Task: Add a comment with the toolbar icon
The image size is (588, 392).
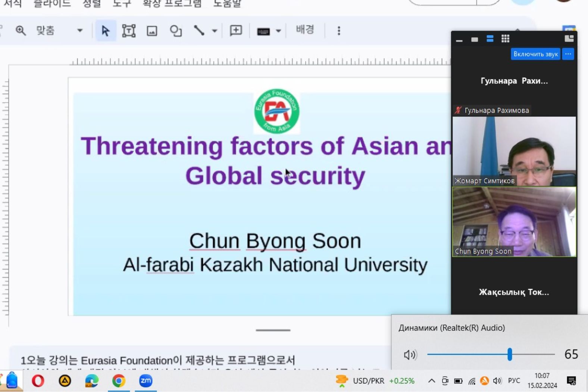Action: coord(236,31)
